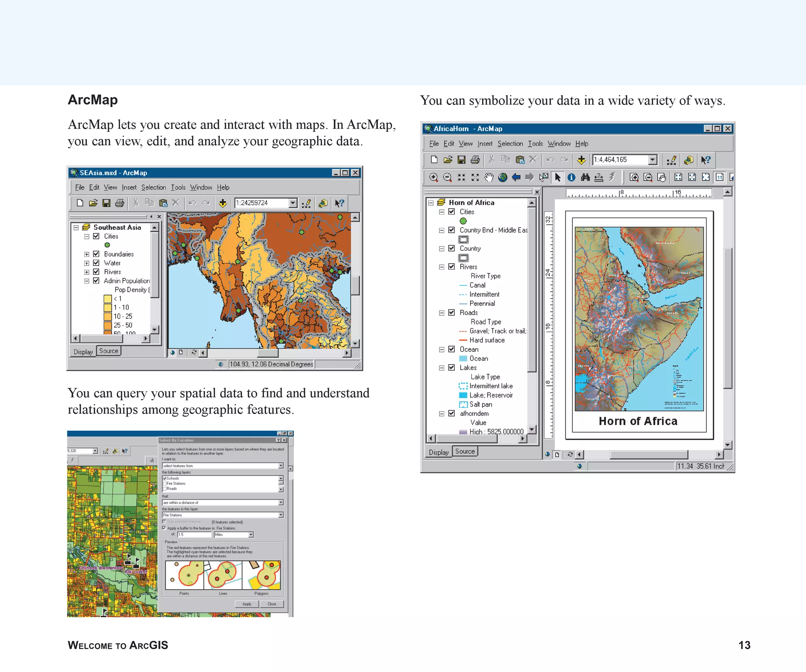The height and width of the screenshot is (672, 806).
Task: Click Zoom In tool in AfricaHorn window
Action: [x=433, y=178]
